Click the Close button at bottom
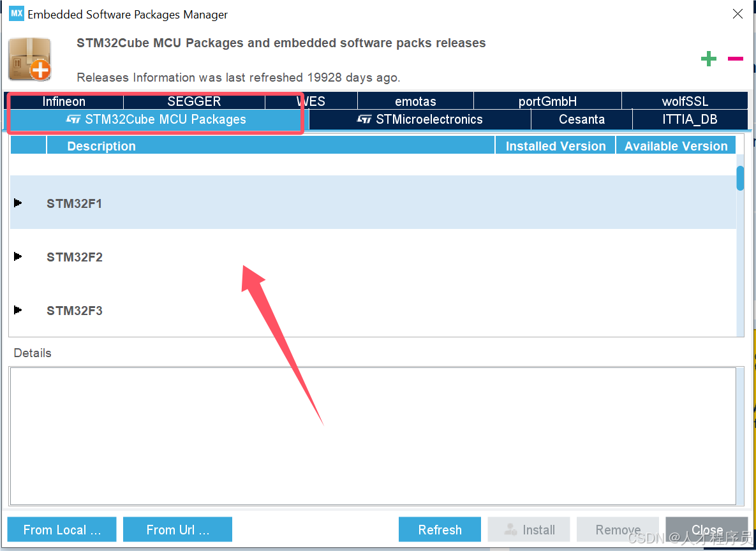 [707, 529]
